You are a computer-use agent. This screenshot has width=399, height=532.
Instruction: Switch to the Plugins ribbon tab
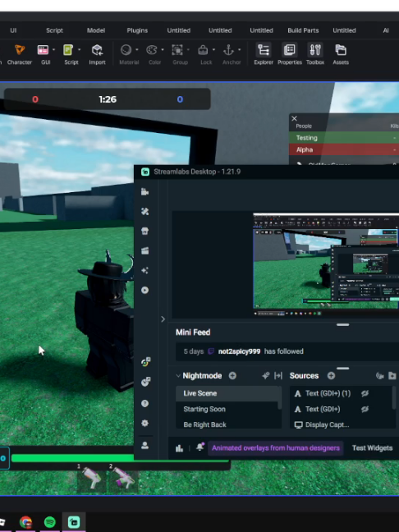tap(137, 30)
